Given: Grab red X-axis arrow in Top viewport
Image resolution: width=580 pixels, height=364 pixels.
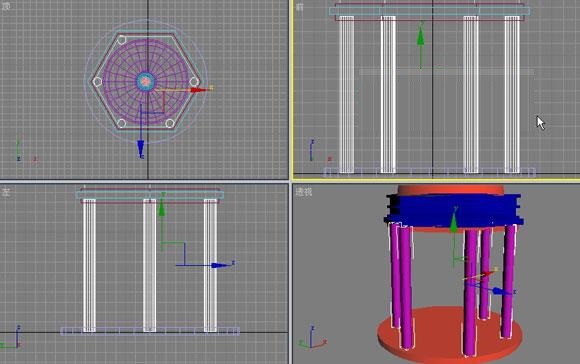Looking at the screenshot, I should point(199,90).
